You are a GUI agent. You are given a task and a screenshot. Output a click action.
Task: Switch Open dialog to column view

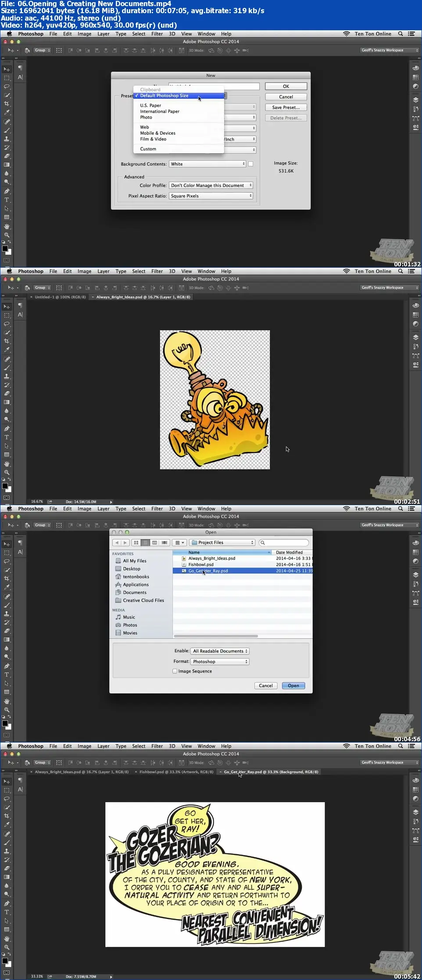tap(154, 542)
